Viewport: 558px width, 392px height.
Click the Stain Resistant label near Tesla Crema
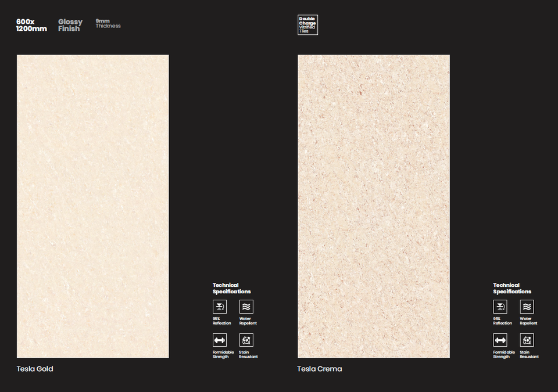click(x=529, y=354)
